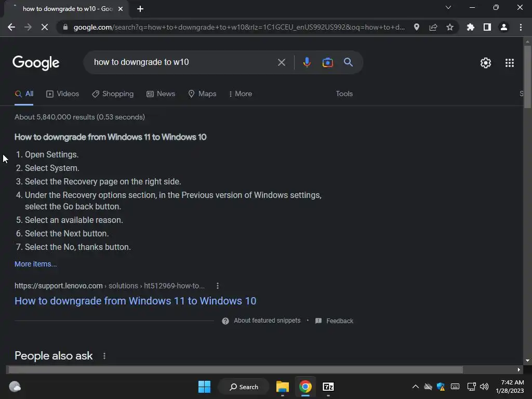The height and width of the screenshot is (399, 532).
Task: Open the Chrome profile avatar
Action: 504,27
